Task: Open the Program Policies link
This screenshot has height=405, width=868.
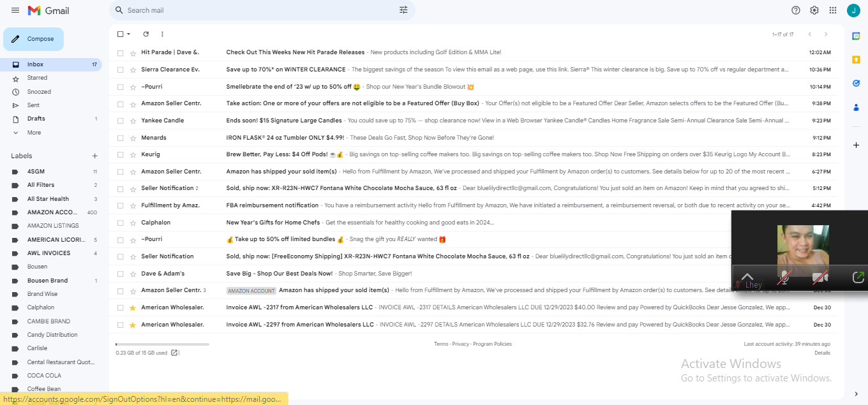Action: click(x=492, y=344)
